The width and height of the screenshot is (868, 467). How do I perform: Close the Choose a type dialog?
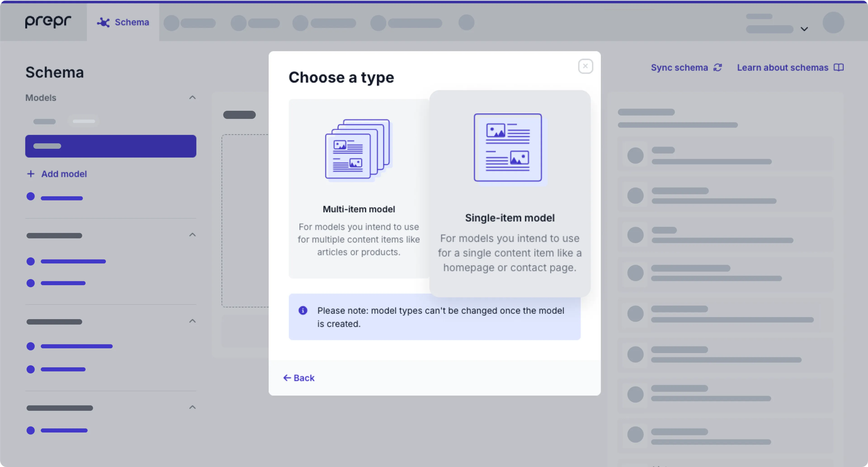pyautogui.click(x=585, y=66)
